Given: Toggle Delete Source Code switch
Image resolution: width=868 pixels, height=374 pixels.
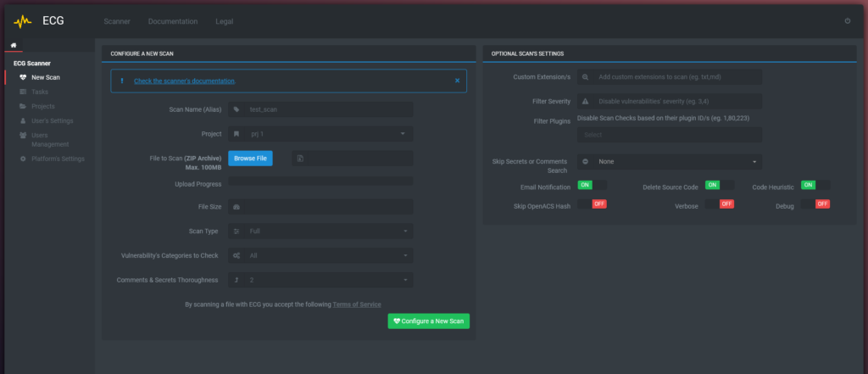Looking at the screenshot, I should [719, 185].
